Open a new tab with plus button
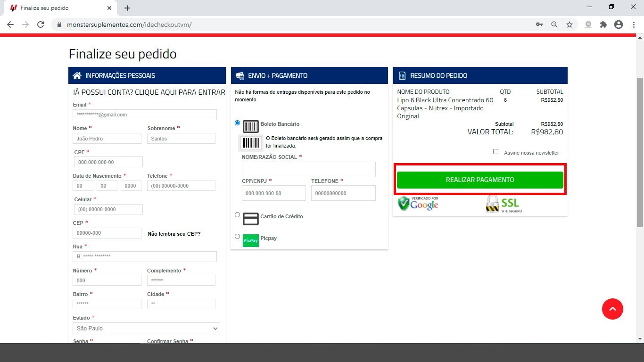The height and width of the screenshot is (362, 644). 127,8
